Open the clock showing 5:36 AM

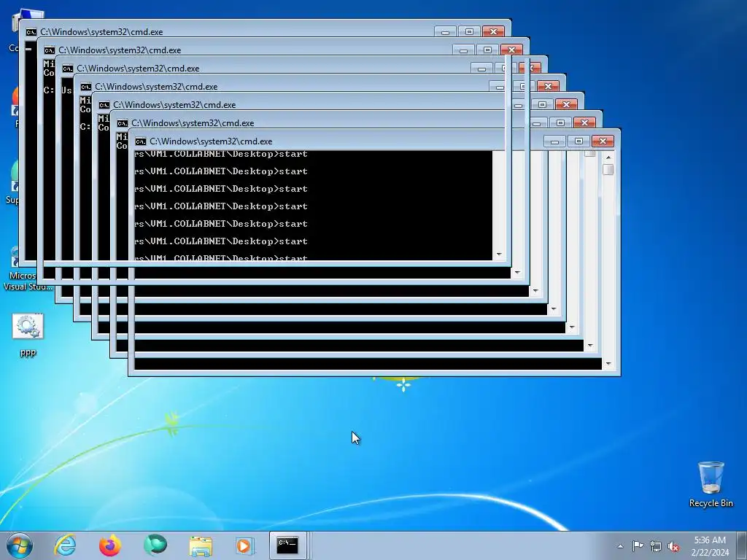tap(710, 546)
